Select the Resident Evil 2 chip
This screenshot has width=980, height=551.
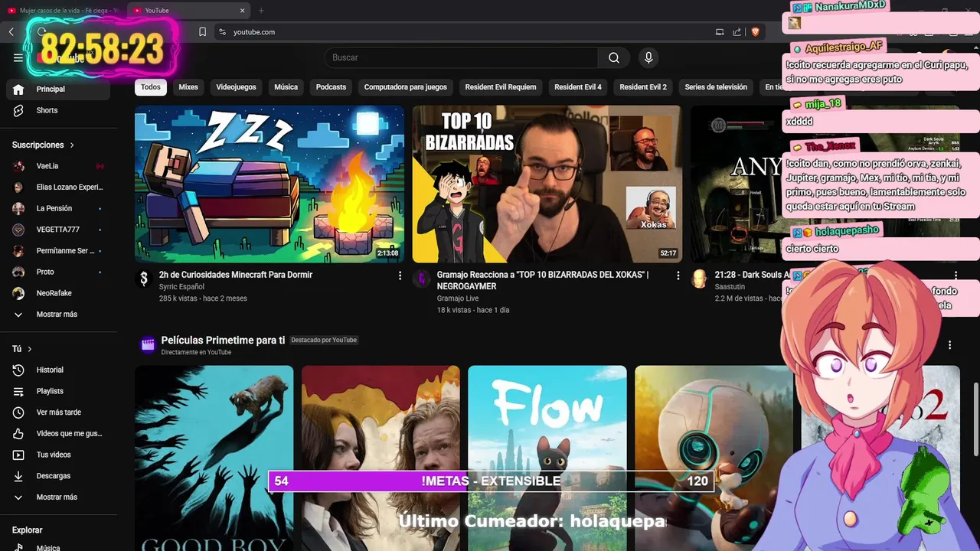(643, 87)
